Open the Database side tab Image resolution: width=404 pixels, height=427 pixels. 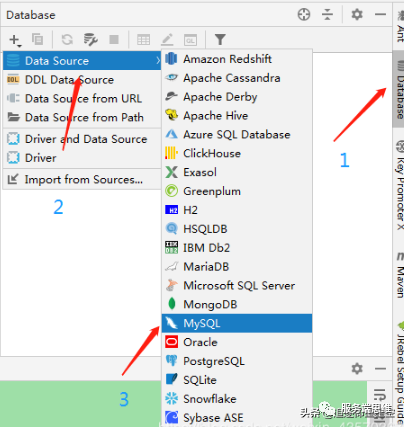click(x=399, y=89)
